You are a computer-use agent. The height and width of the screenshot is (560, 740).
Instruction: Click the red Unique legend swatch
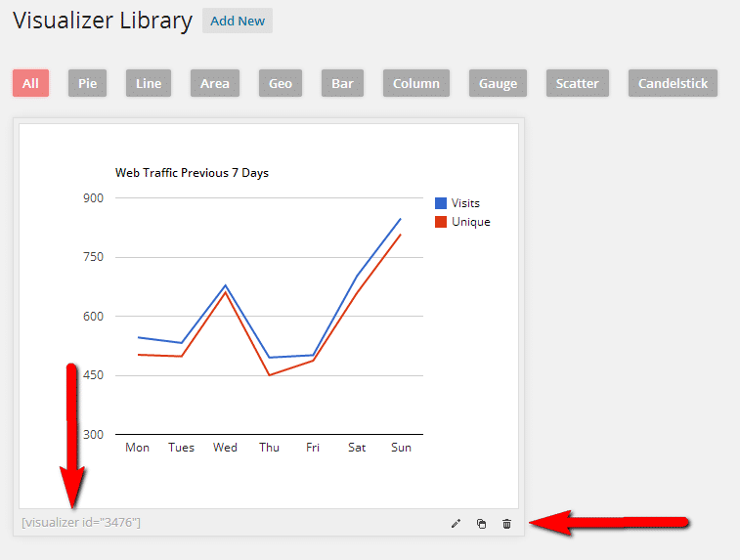pos(441,222)
